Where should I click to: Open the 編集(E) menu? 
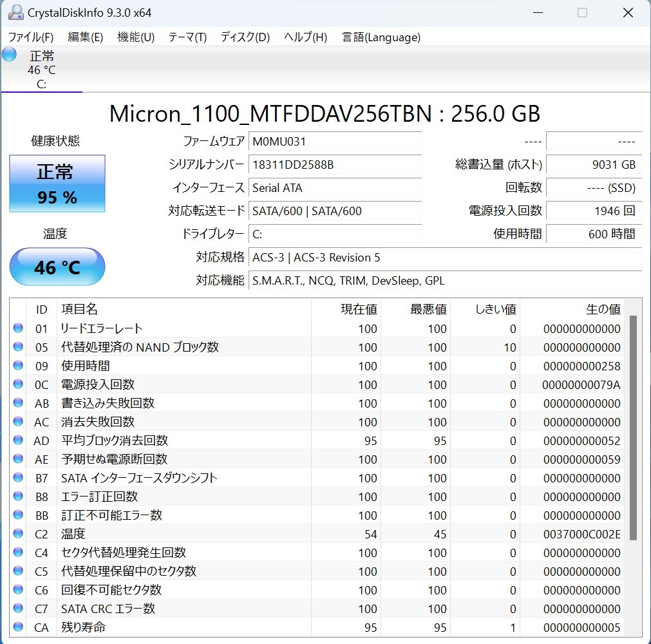(x=85, y=37)
